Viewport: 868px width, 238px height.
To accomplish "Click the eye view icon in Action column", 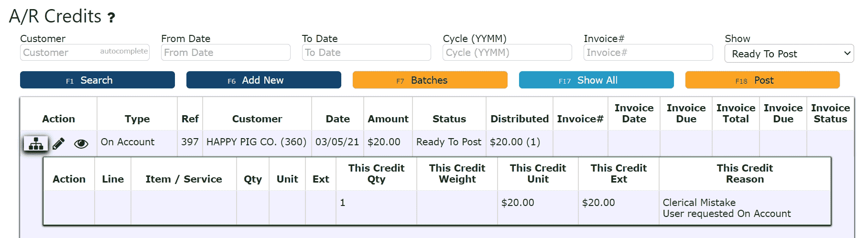I will coord(81,143).
